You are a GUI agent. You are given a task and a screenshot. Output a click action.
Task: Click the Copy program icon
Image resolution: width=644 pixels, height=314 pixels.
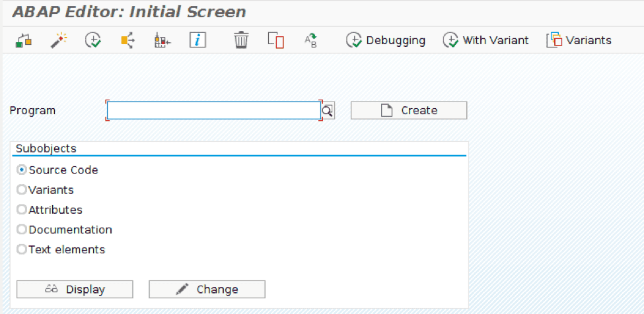tap(276, 40)
